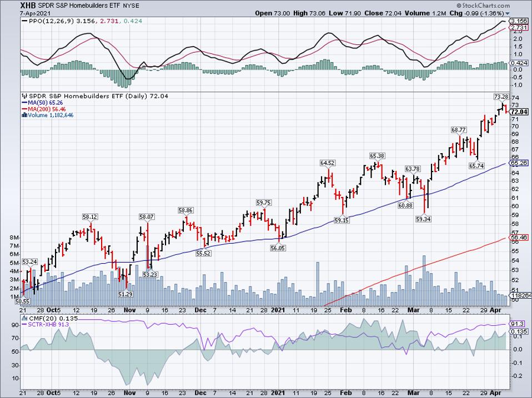Click the 58.12 peak price label
Screen dimensions: 532x398
[89, 216]
